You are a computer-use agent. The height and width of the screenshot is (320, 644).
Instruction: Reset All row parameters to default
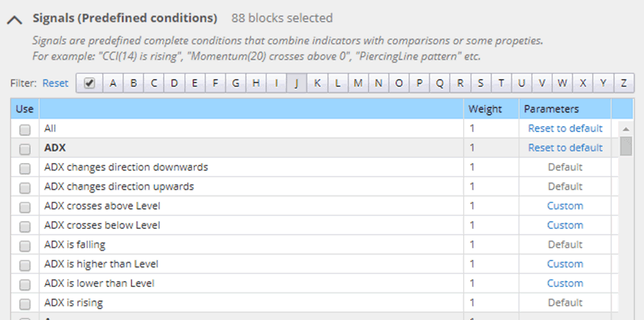click(565, 129)
